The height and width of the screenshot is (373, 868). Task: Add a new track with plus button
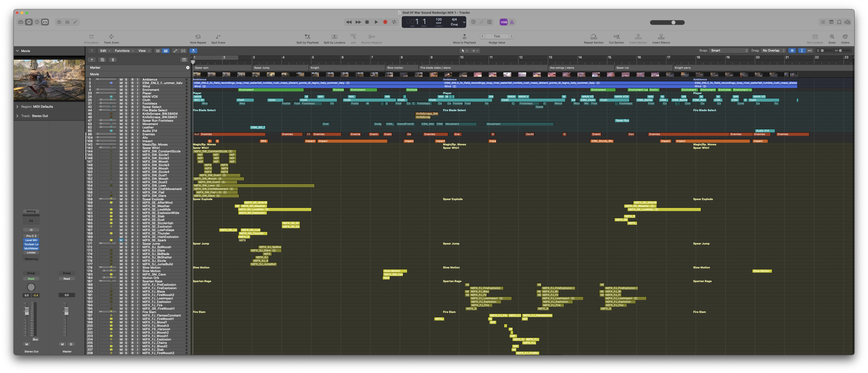(92, 60)
